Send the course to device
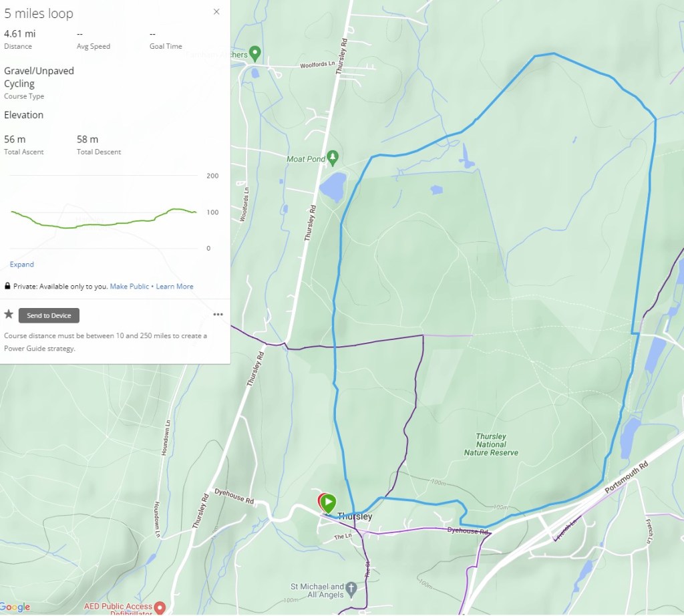This screenshot has width=684, height=616. (x=49, y=315)
